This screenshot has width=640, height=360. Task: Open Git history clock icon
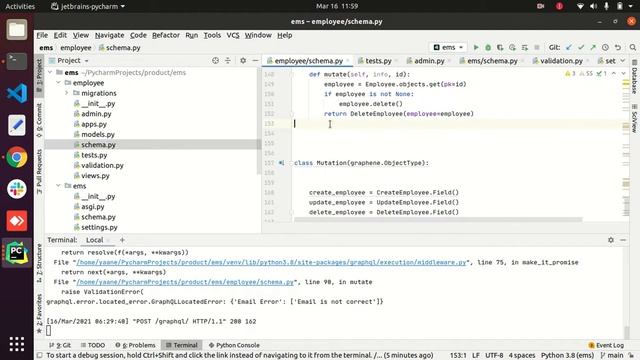pyautogui.click(x=605, y=47)
